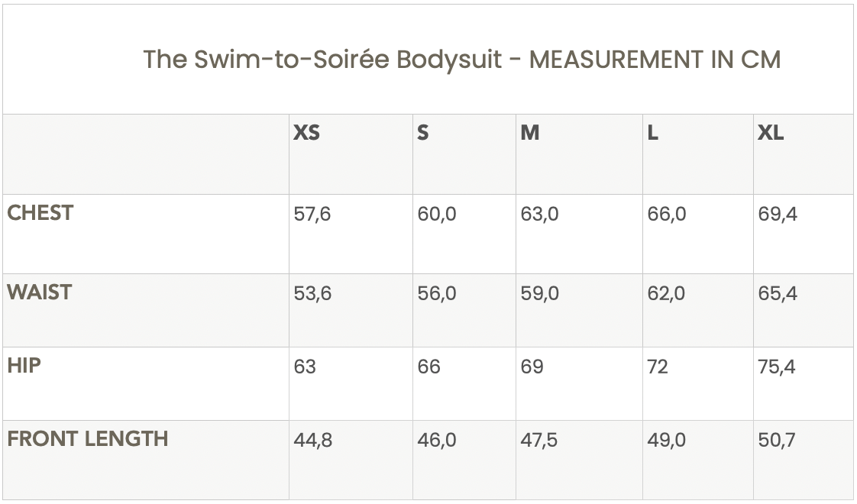
Task: Select the S size column header
Action: (423, 133)
